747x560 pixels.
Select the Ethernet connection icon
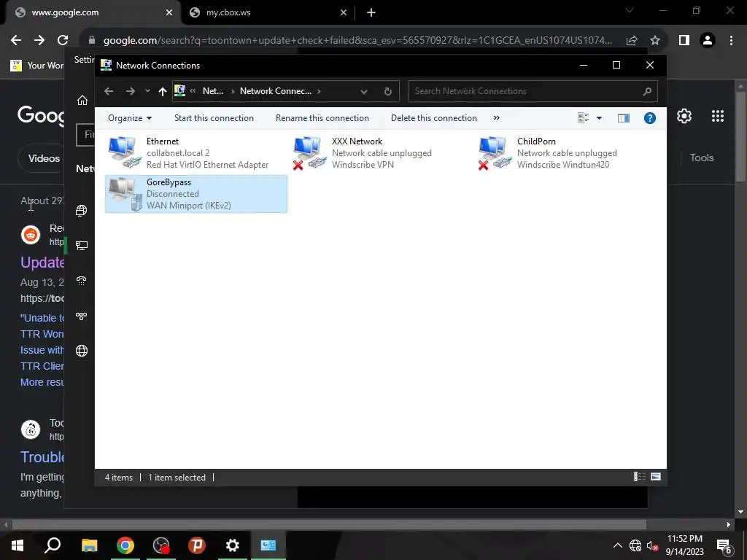tap(125, 152)
